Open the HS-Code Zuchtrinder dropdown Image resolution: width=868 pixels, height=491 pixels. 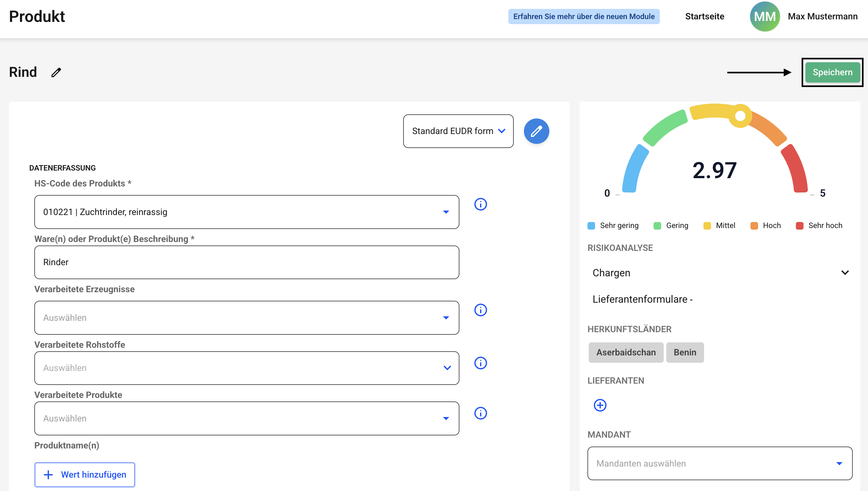246,212
